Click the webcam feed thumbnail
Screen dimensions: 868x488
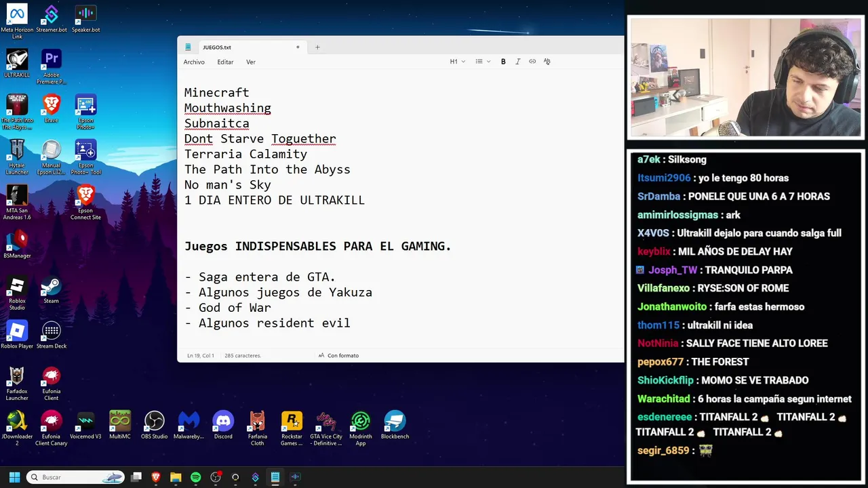pyautogui.click(x=745, y=78)
